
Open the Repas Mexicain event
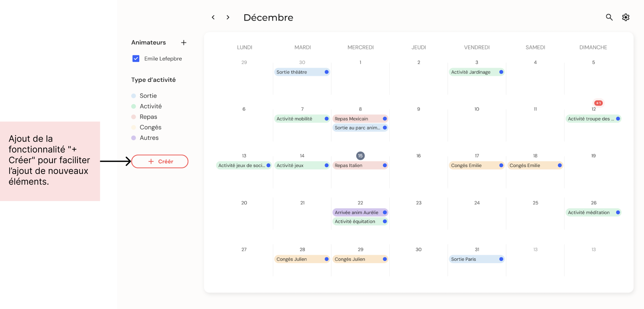351,119
